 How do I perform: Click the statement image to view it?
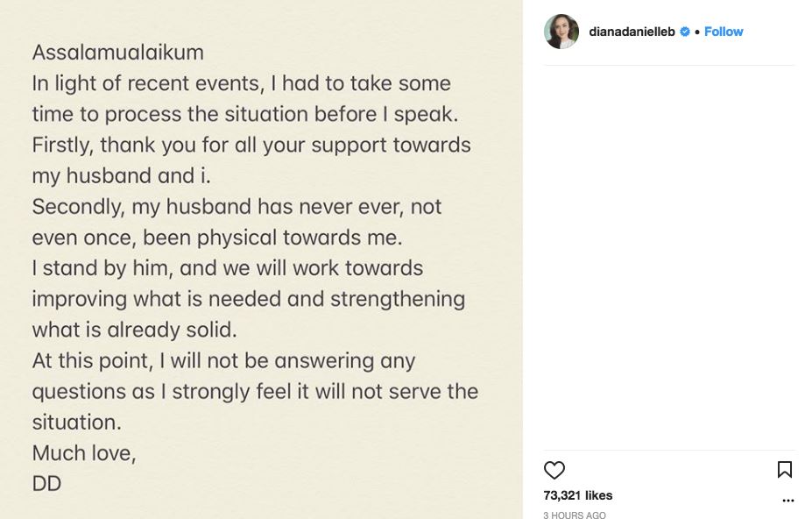point(263,259)
